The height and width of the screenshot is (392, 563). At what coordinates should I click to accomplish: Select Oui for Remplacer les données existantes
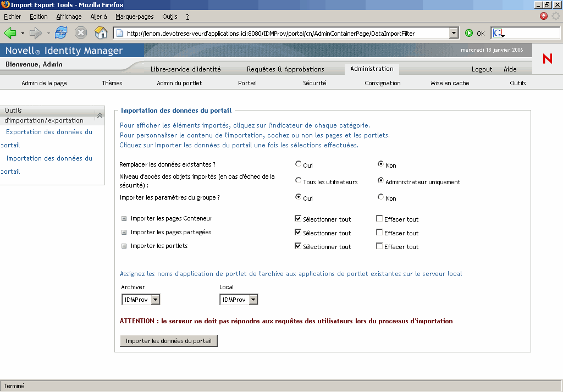pos(298,164)
